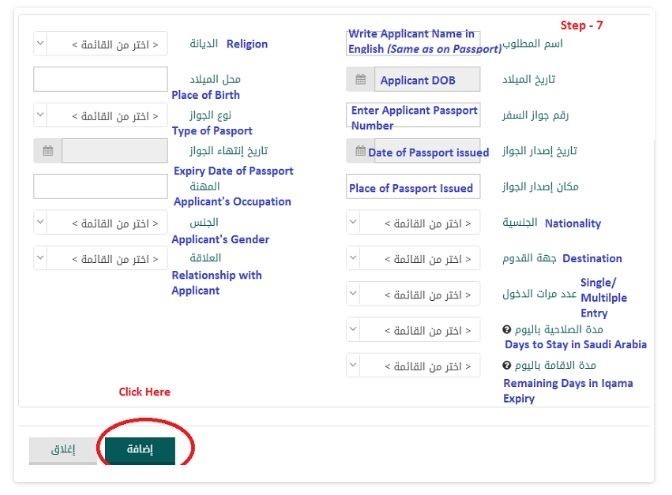Click the Place of Birth input field
The image size is (672, 495).
[x=100, y=79]
